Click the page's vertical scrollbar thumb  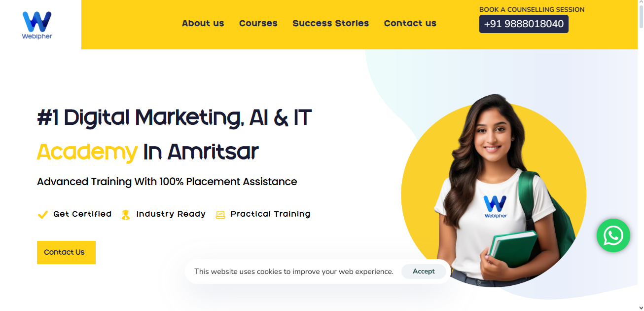click(x=641, y=17)
